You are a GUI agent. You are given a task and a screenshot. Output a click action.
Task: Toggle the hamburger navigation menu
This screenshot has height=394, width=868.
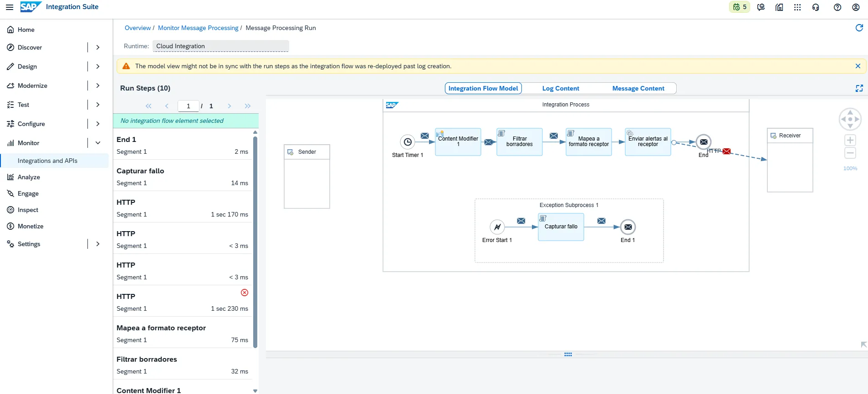(10, 7)
